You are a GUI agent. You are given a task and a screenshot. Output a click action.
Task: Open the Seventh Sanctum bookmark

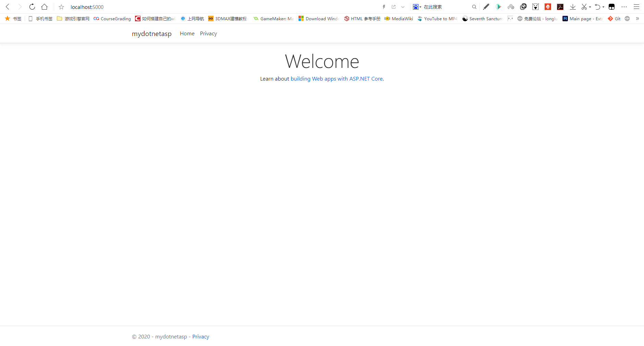(x=483, y=19)
